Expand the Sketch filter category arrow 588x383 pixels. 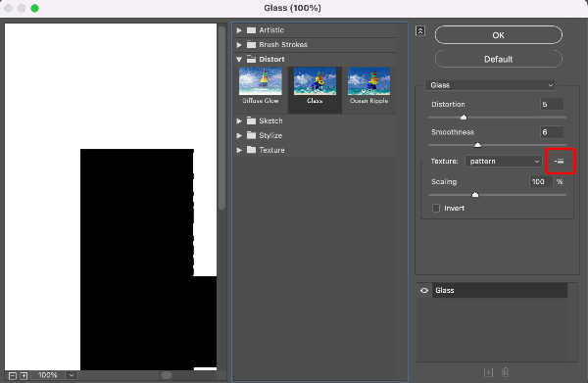239,120
